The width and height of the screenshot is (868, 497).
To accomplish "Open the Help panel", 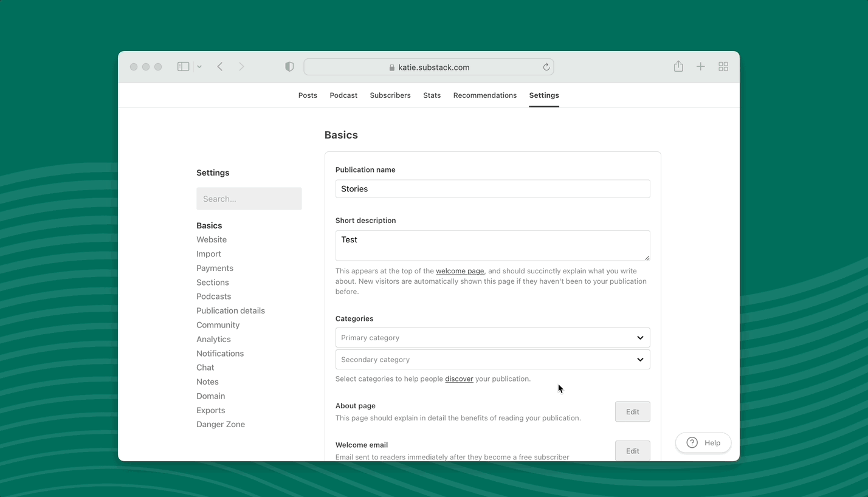I will pyautogui.click(x=703, y=442).
